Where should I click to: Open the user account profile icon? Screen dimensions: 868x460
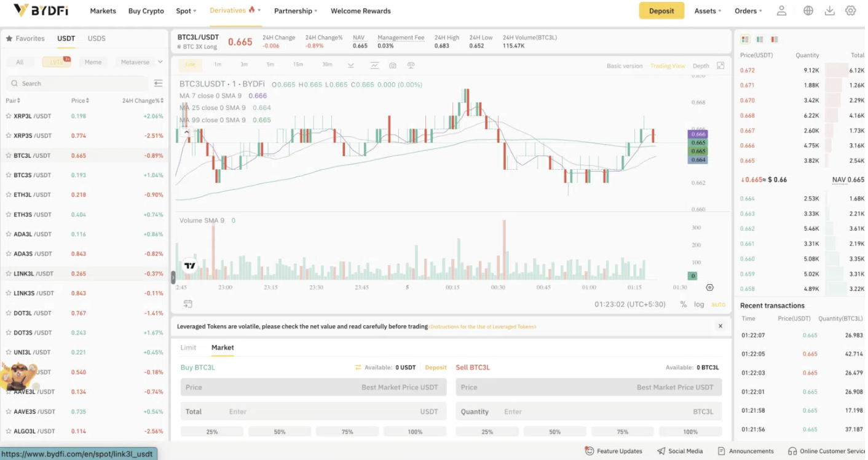[781, 10]
